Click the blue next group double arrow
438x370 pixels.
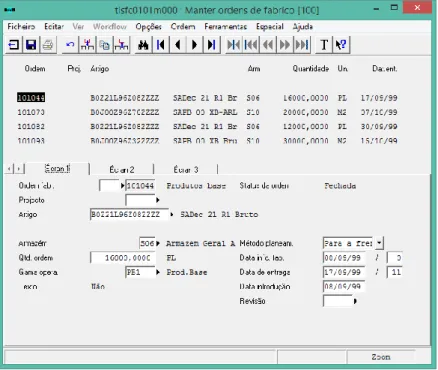tap(285, 44)
